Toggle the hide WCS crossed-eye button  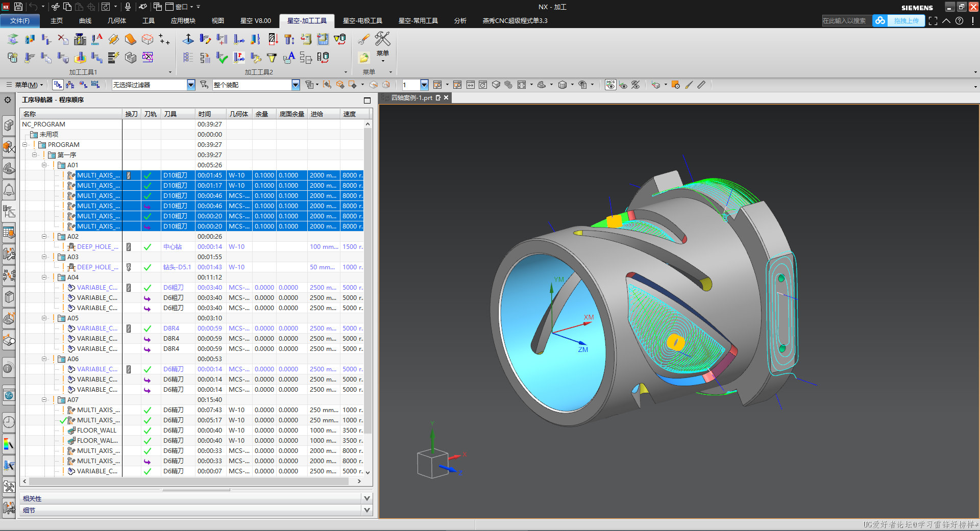pyautogui.click(x=635, y=85)
